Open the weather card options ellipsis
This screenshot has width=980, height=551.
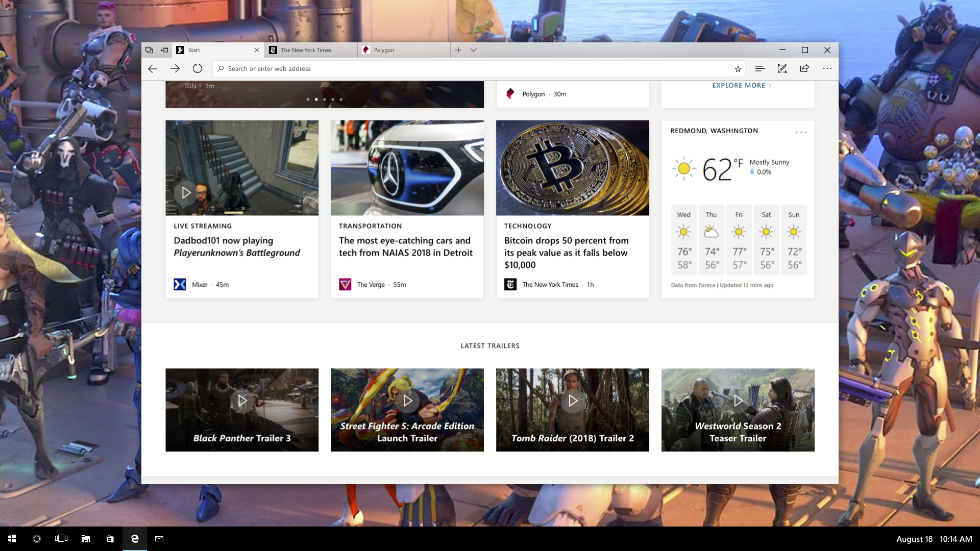coord(801,133)
